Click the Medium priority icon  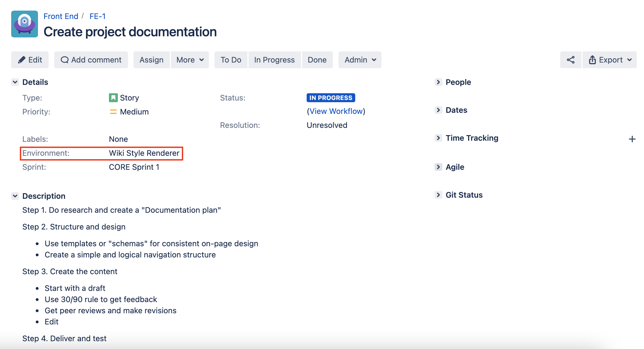113,112
